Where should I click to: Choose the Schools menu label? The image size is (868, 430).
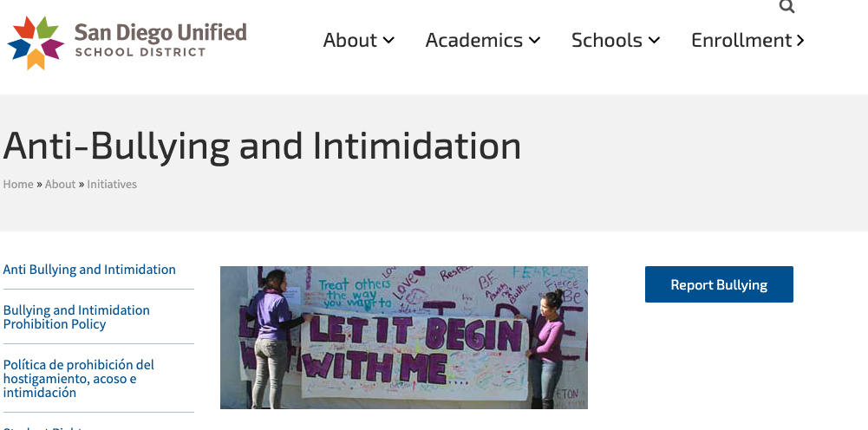[x=606, y=40]
